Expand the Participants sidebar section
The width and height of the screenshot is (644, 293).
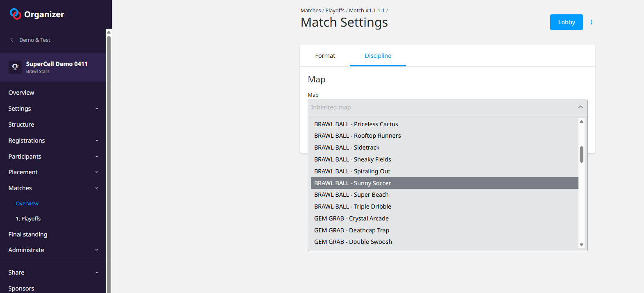click(x=97, y=157)
